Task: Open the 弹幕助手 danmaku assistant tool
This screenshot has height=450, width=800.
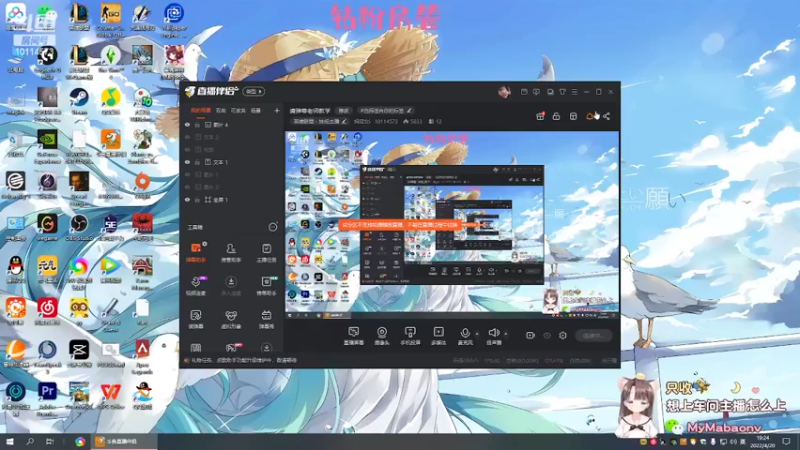Action: [196, 253]
